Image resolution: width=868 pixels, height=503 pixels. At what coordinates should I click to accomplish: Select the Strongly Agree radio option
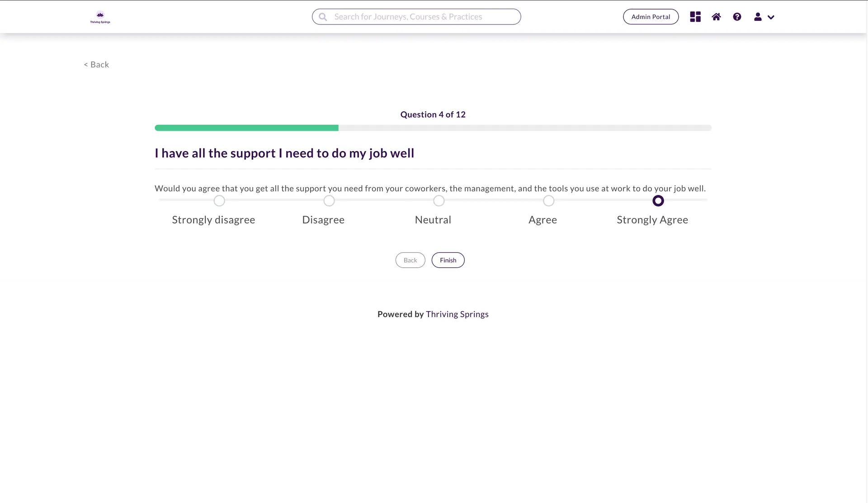(658, 200)
